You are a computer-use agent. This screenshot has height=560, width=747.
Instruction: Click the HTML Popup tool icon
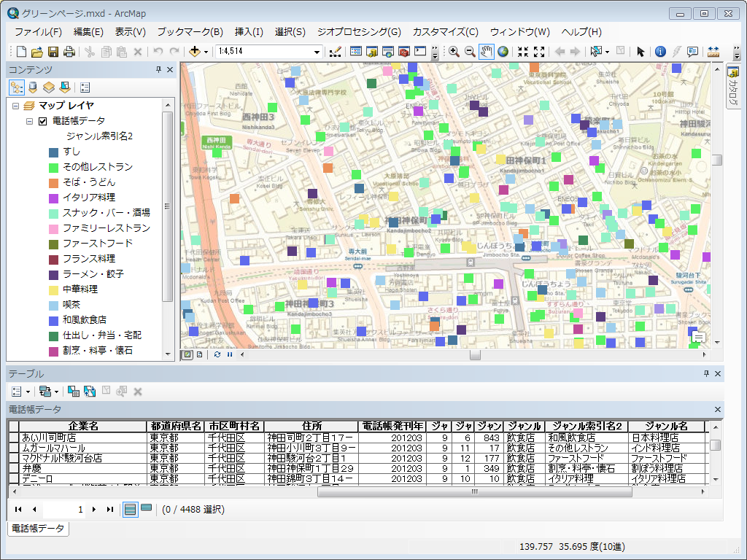pyautogui.click(x=693, y=52)
